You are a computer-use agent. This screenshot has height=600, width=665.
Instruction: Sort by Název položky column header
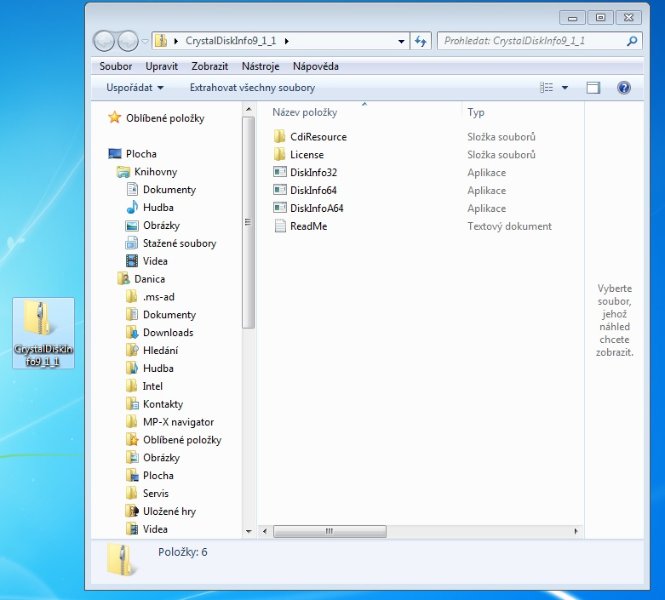tap(305, 112)
